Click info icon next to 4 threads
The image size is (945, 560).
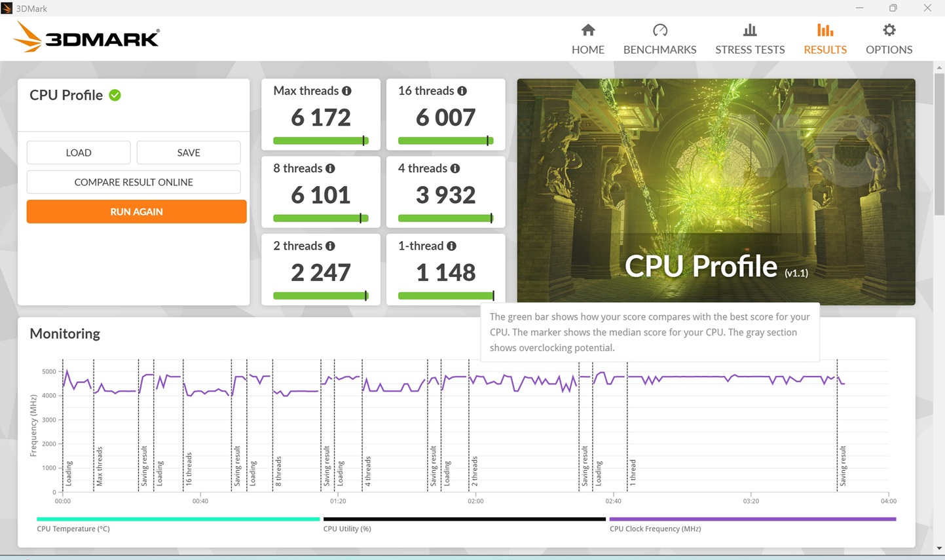(454, 168)
